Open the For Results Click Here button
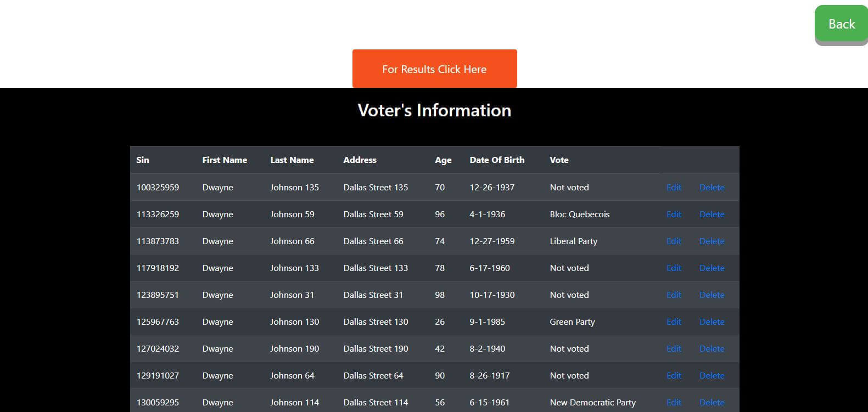 [x=434, y=69]
